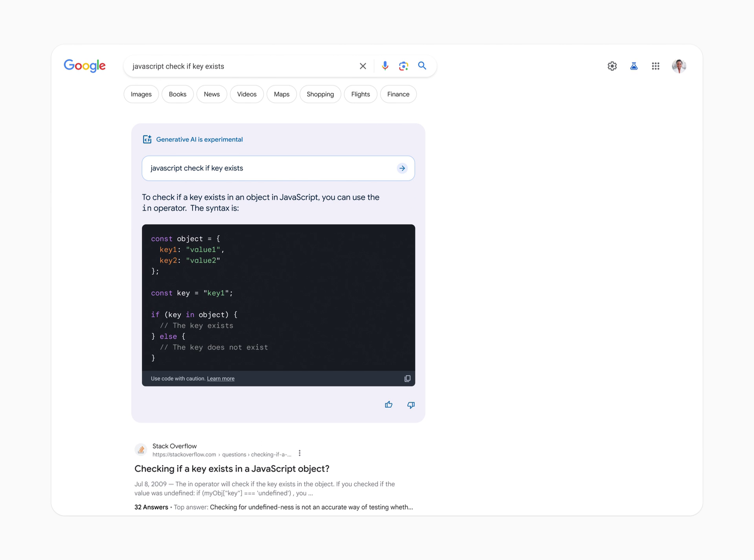
Task: Open Settings gear icon
Action: click(x=612, y=66)
